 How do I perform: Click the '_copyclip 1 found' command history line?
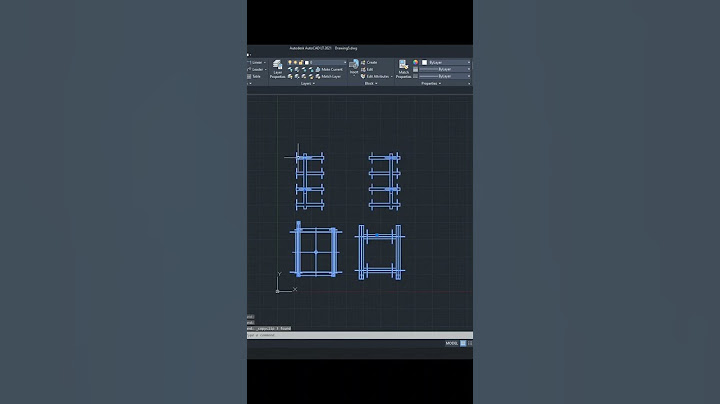(269, 328)
